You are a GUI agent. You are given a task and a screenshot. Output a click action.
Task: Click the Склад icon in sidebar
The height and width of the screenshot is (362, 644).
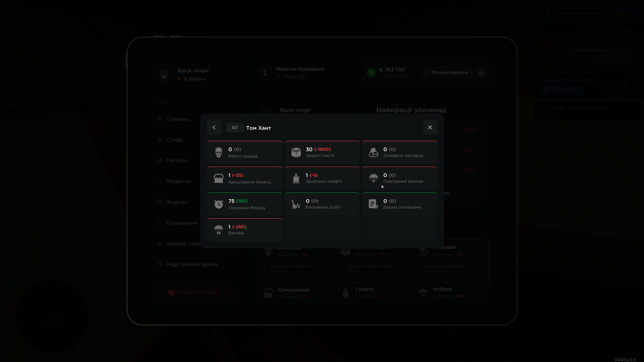[x=160, y=140]
